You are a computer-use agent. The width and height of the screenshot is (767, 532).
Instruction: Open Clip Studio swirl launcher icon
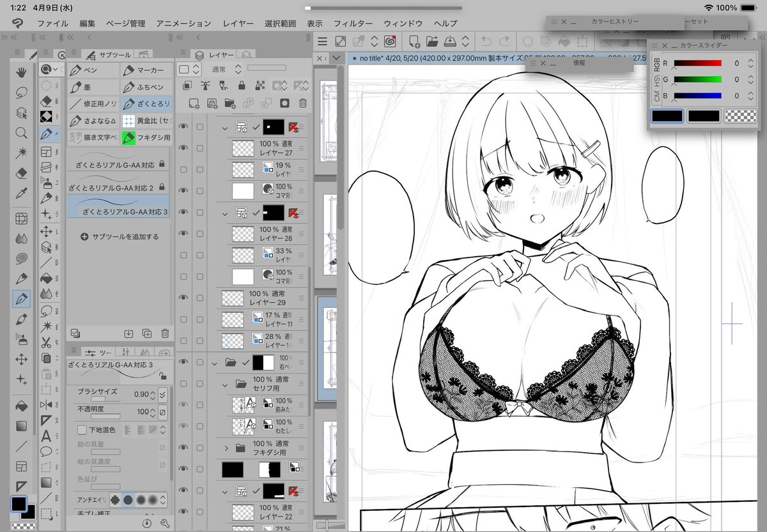(x=390, y=42)
